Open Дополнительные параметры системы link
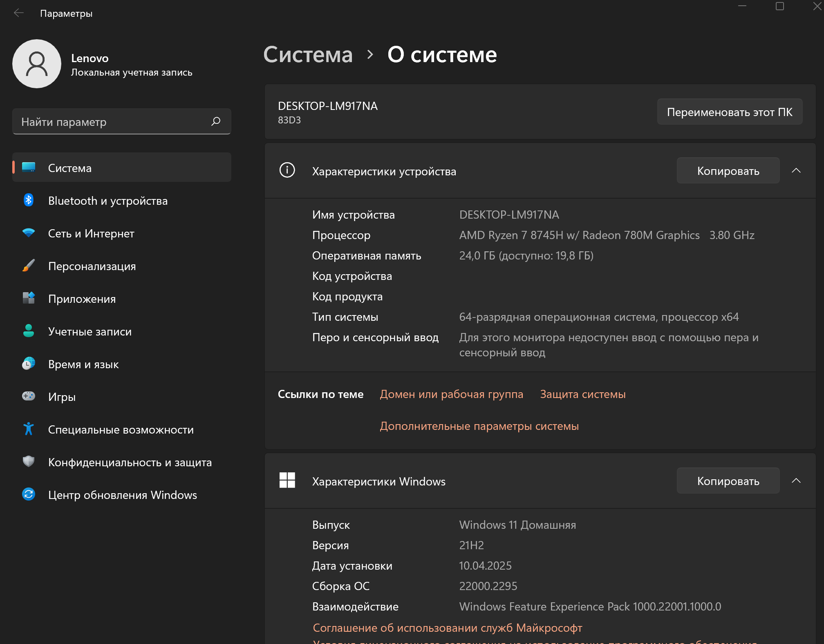 tap(479, 426)
